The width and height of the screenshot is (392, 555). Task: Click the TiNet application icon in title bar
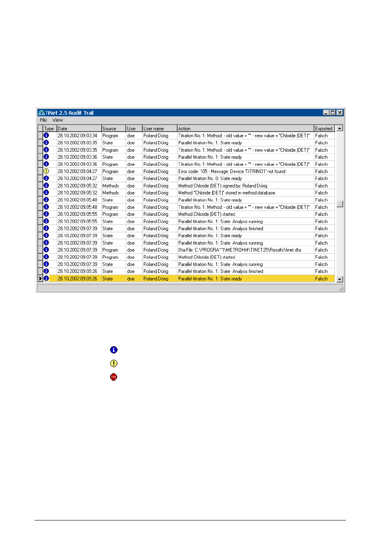coord(41,113)
